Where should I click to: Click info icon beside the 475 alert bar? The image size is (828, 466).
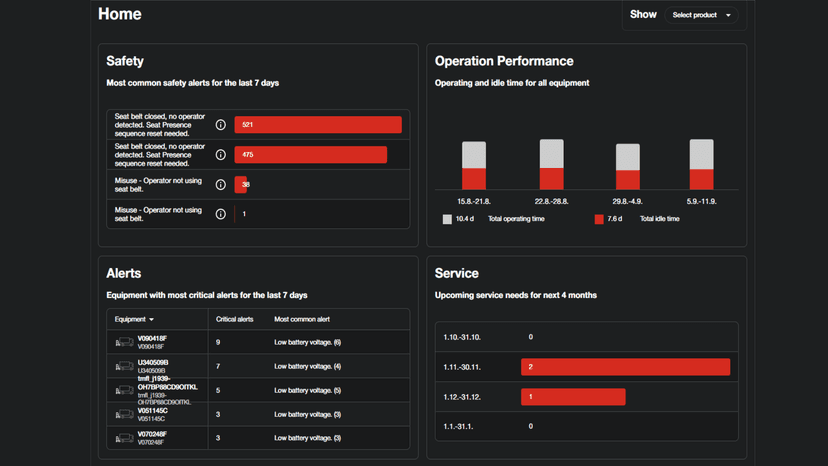tap(221, 155)
